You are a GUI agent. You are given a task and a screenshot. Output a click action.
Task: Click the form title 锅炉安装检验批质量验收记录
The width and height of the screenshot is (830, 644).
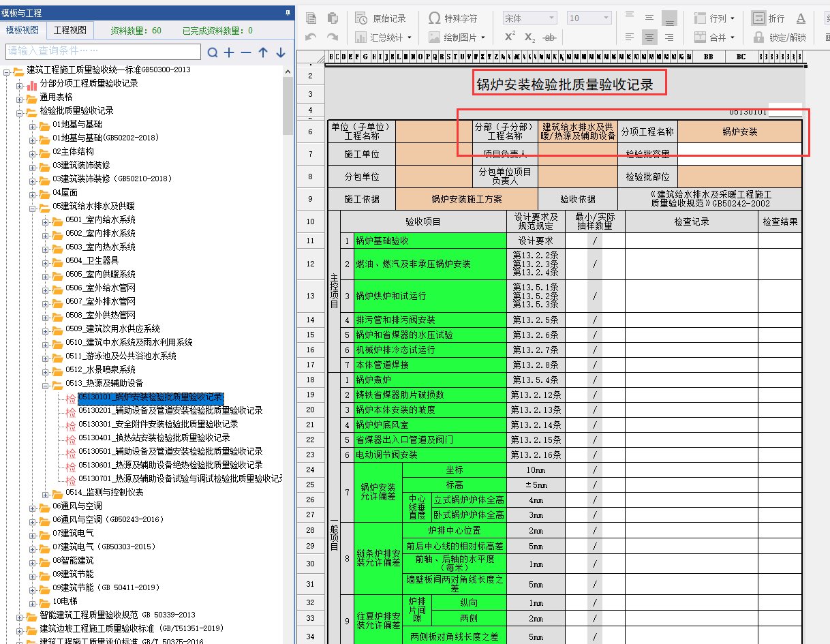pyautogui.click(x=565, y=85)
